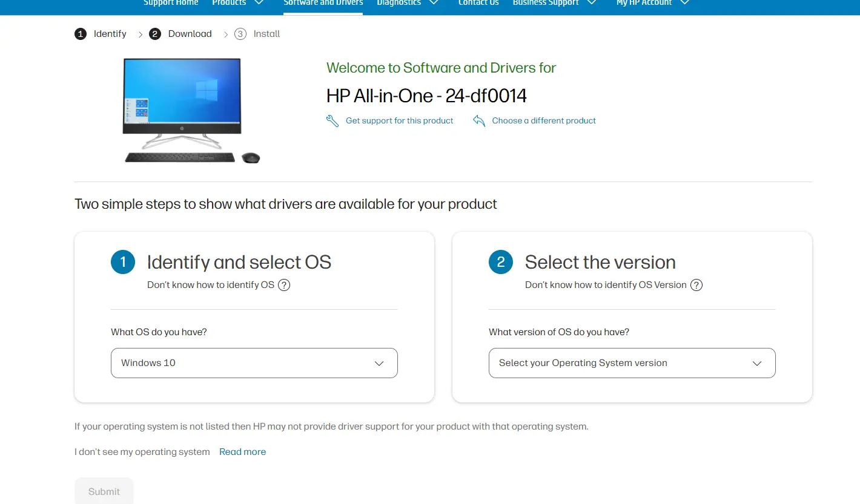Open Get support for this product link
This screenshot has height=504, width=860.
399,120
